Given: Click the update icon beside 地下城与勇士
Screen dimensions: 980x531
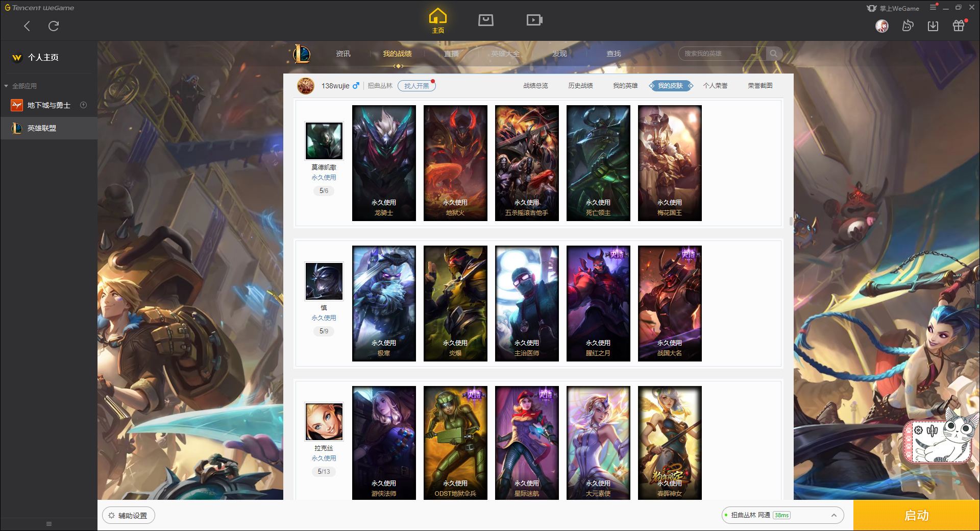Looking at the screenshot, I should coord(84,105).
